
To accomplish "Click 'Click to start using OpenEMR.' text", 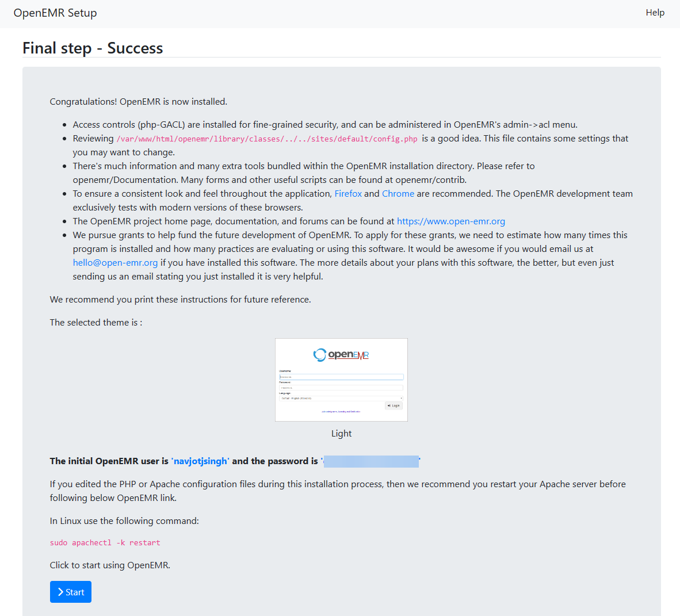I will (x=110, y=565).
